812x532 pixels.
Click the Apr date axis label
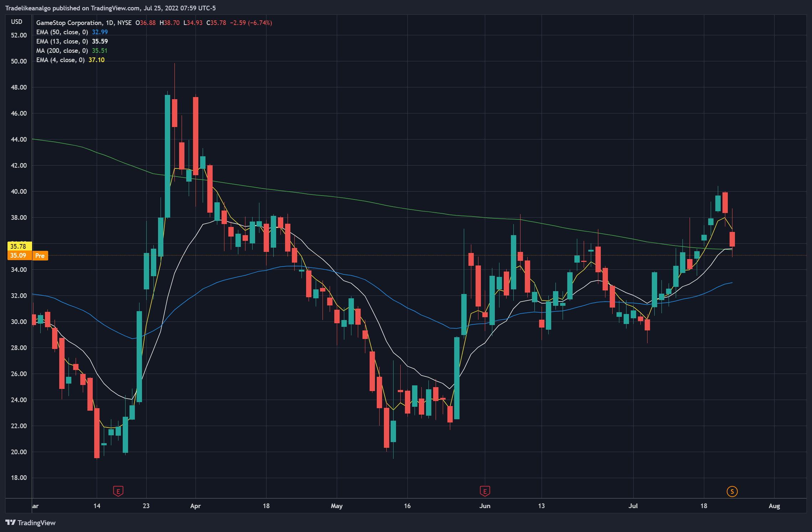tap(196, 506)
